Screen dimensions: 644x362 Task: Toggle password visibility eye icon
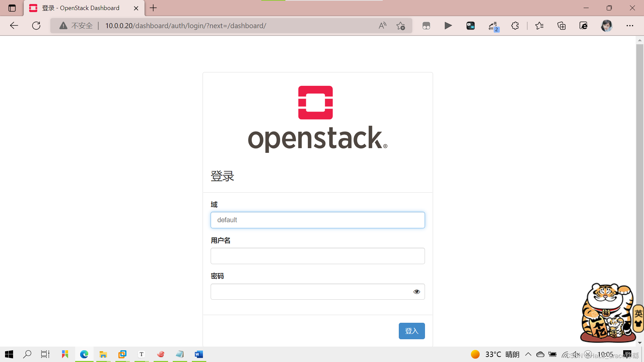click(x=417, y=292)
